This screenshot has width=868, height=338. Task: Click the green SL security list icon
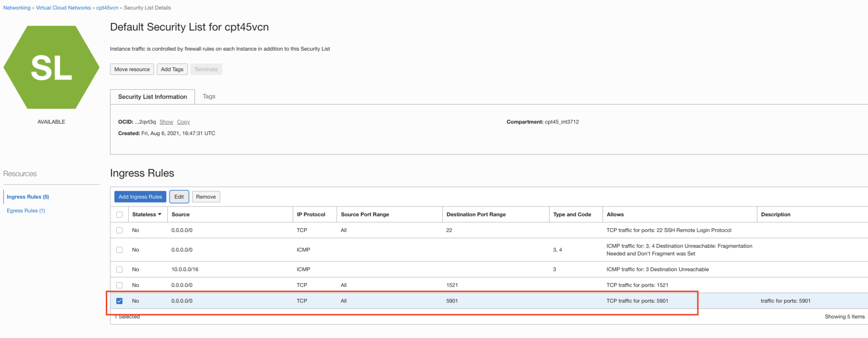click(x=51, y=66)
